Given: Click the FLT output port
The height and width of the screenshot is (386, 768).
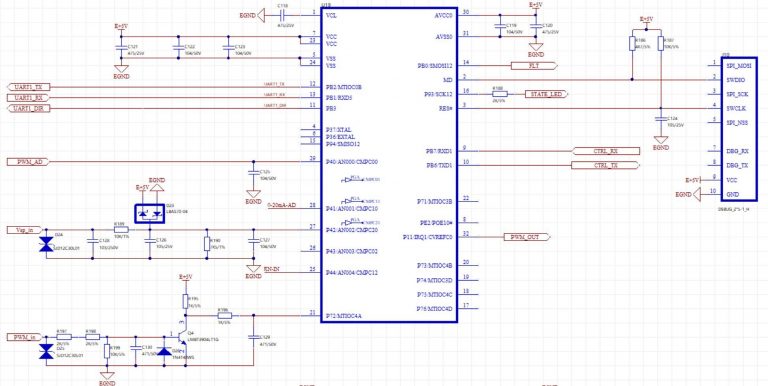Looking at the screenshot, I should click(x=534, y=66).
